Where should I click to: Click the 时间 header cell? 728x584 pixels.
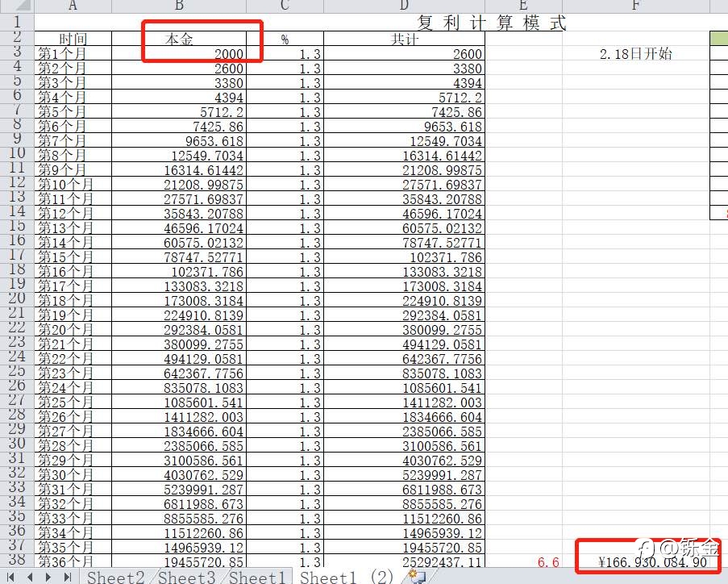pos(73,39)
